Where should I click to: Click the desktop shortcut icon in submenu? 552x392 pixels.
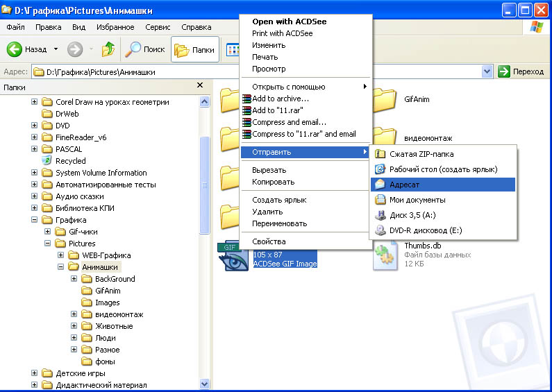point(380,169)
